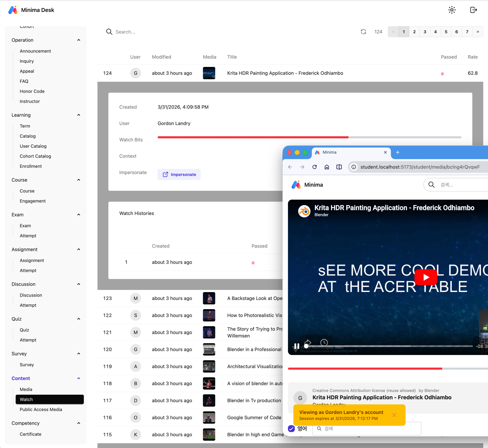This screenshot has height=448, width=488.
Task: Open Public Access Media menu item
Action: coord(41,409)
